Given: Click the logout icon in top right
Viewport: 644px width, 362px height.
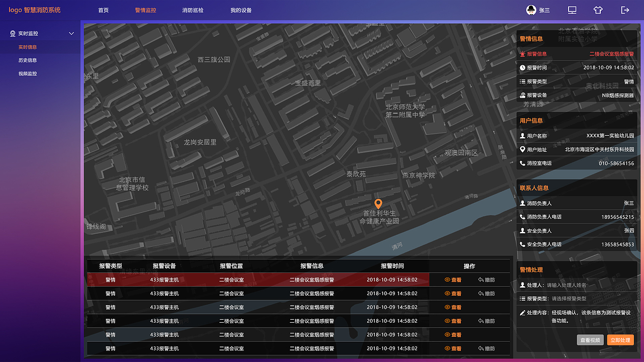Looking at the screenshot, I should (x=625, y=10).
